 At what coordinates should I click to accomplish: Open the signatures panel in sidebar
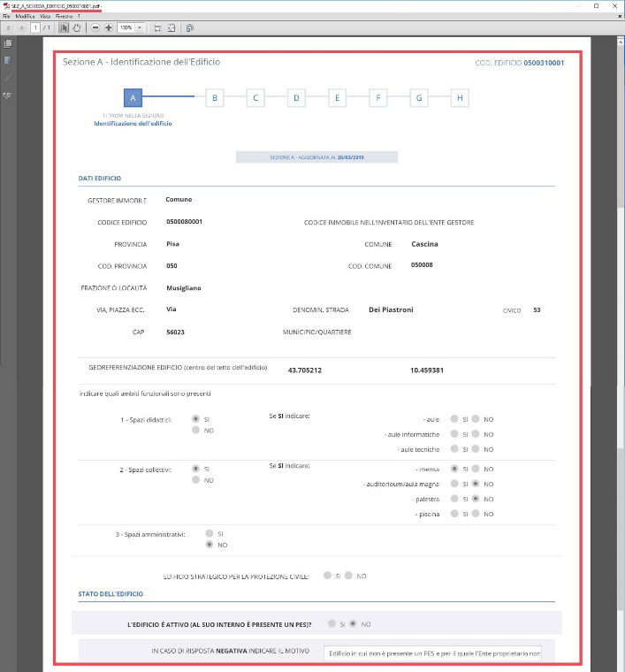8,95
